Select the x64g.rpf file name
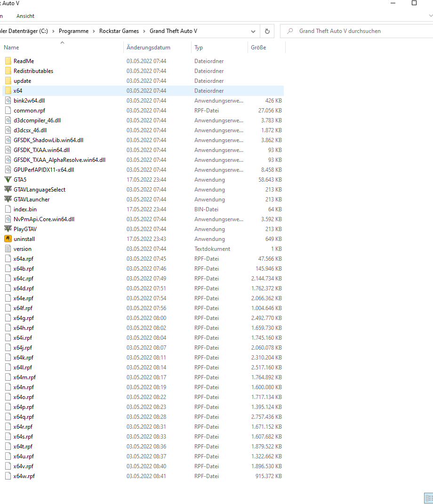Image resolution: width=433 pixels, height=504 pixels. click(x=24, y=318)
